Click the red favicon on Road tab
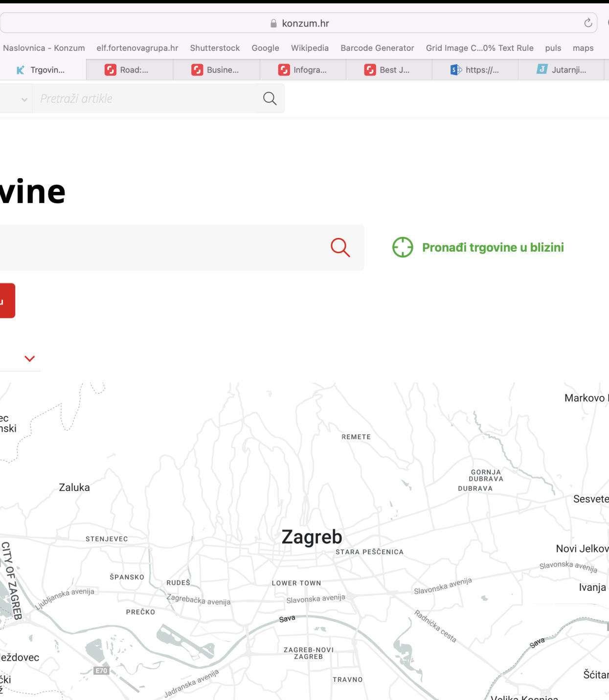 pyautogui.click(x=111, y=70)
